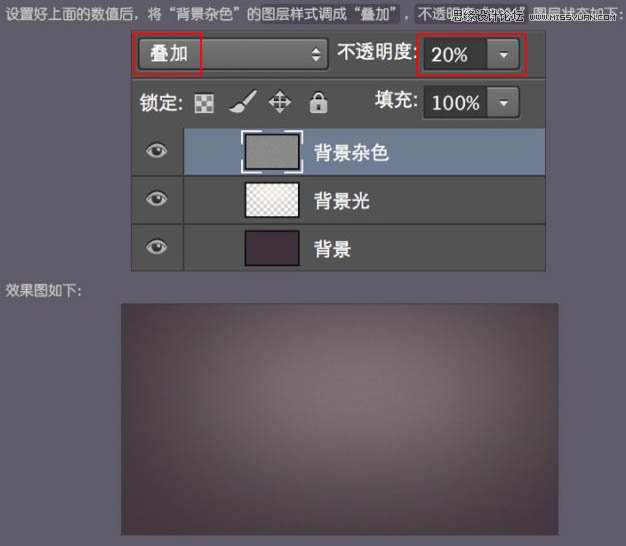Hide the 背景光 layer eye icon

click(156, 199)
